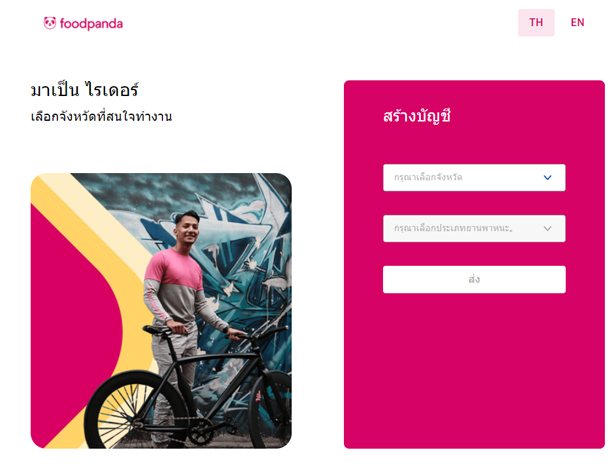Screen dimensions: 616x465
Task: Submit the form with ส่ง button
Action: (474, 280)
